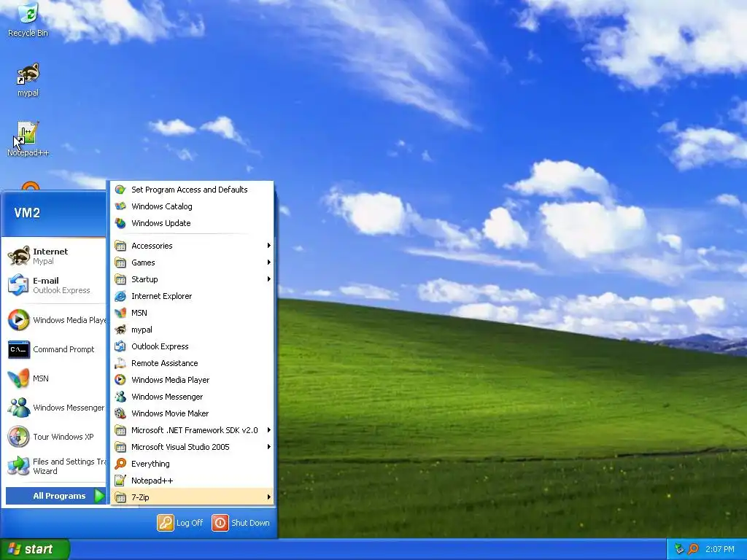Launch Windows Media Player from pinned list
This screenshot has width=747, height=560.
click(x=56, y=320)
